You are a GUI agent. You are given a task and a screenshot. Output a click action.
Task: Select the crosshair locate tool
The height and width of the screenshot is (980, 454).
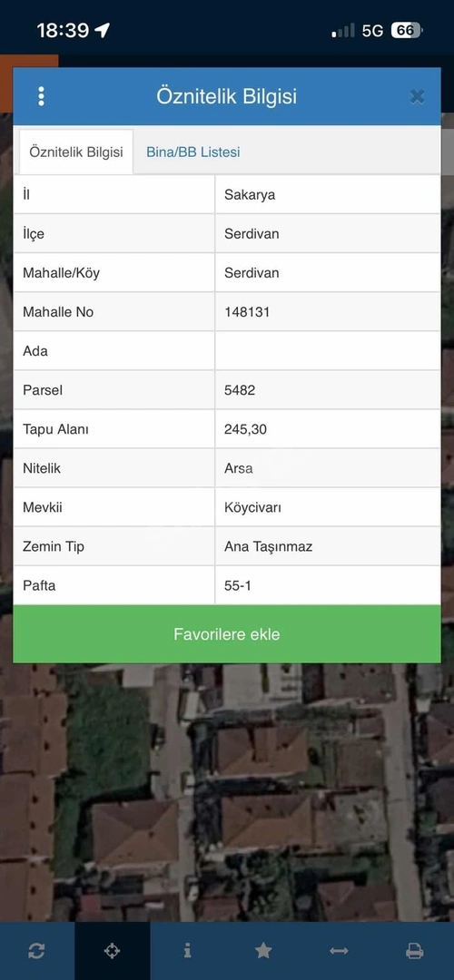[113, 951]
